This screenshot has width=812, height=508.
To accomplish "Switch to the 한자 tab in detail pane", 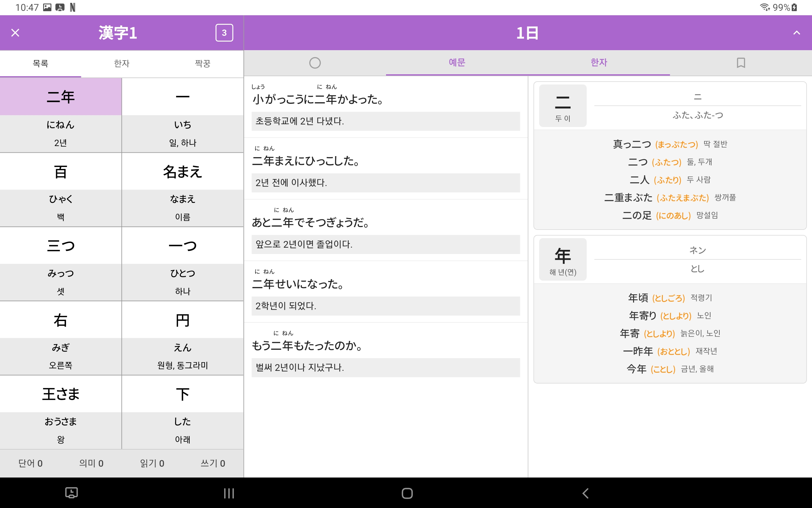I will click(x=599, y=63).
